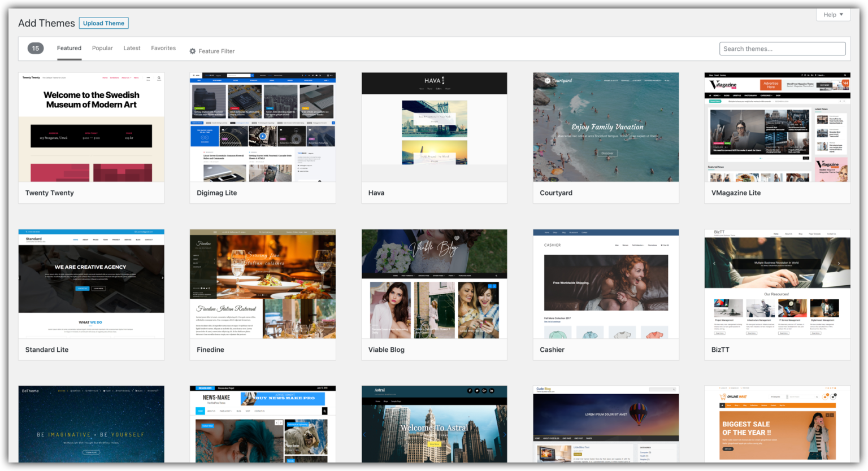Open the Twenty Twenty theme preview
This screenshot has height=471, width=868.
click(92, 127)
